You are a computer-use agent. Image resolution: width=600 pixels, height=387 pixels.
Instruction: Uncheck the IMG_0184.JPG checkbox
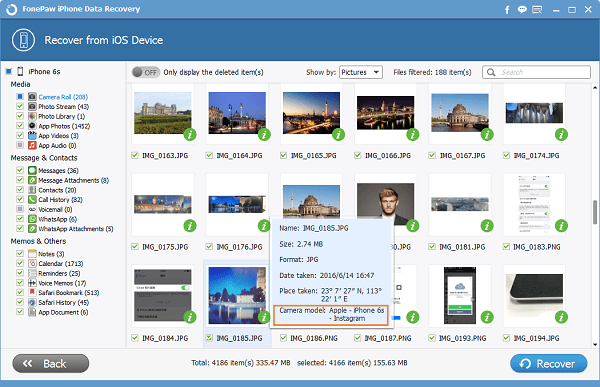[x=135, y=338]
